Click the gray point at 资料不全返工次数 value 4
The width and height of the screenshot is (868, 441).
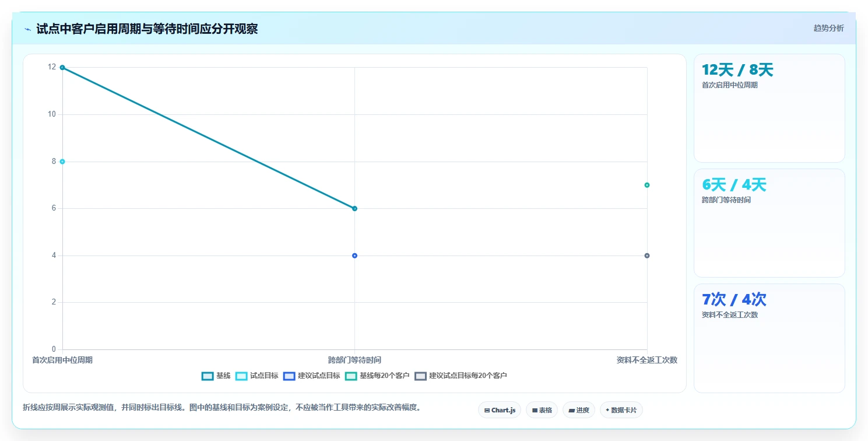click(x=647, y=256)
